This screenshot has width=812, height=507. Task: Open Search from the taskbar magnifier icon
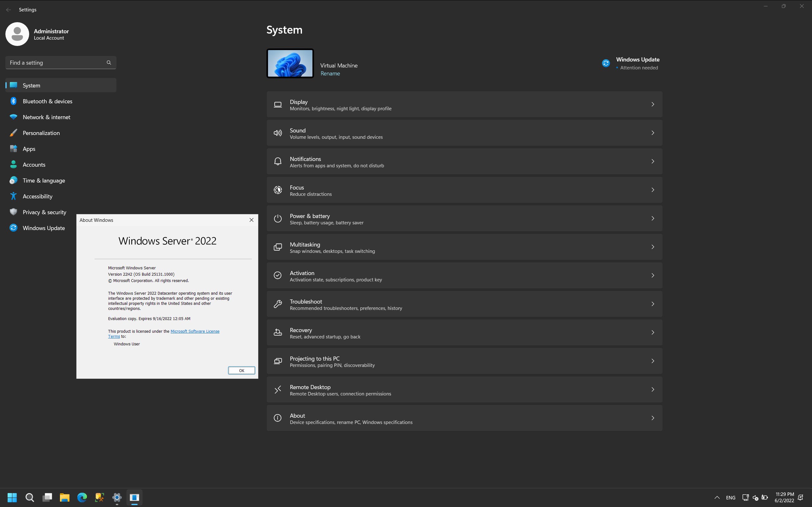pos(29,497)
